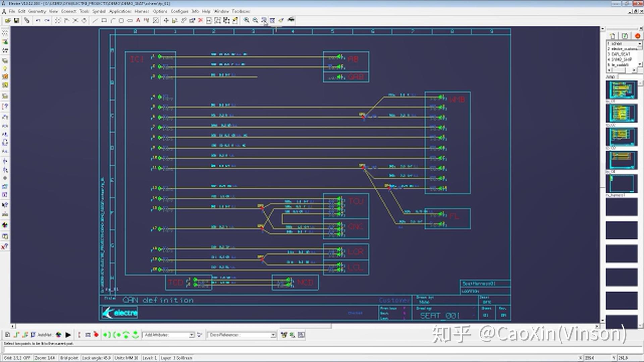Click the open folder toolbar icon
The width and height of the screenshot is (644, 362).
[x=8, y=21]
